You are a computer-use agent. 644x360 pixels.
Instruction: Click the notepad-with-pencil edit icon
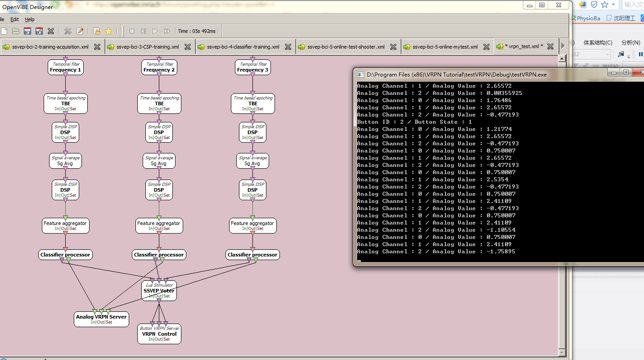coord(80,31)
